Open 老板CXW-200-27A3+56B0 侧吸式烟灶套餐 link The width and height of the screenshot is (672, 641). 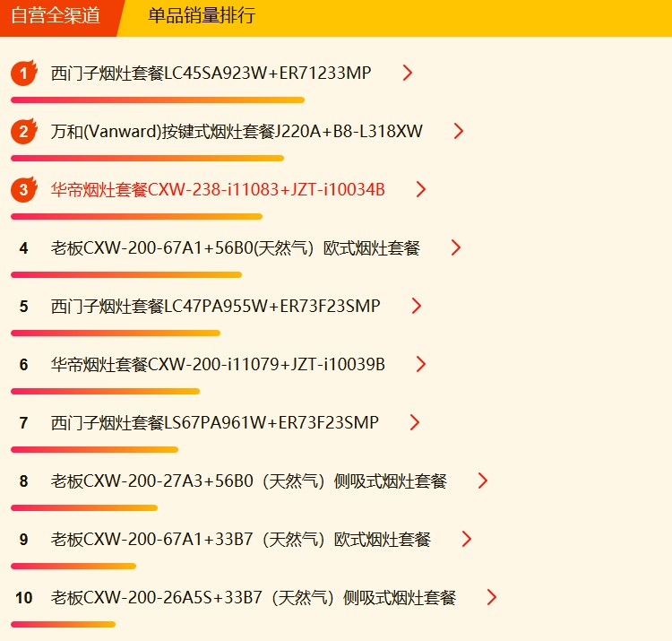[x=248, y=481]
